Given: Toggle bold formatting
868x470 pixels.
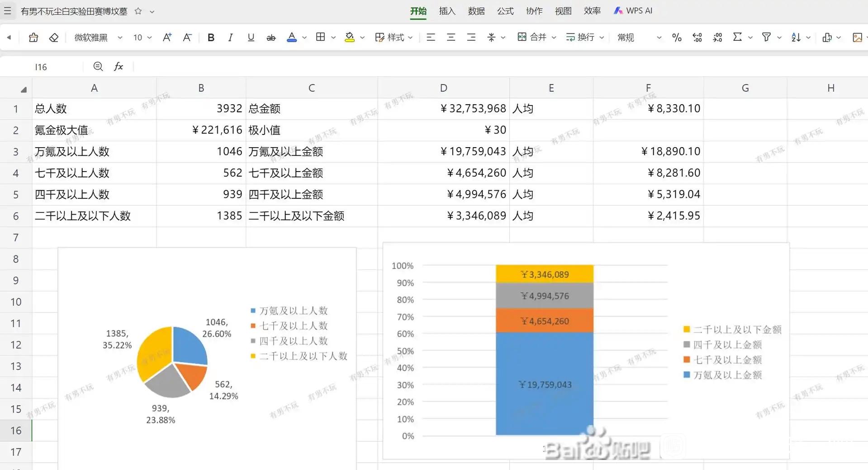Looking at the screenshot, I should tap(211, 38).
